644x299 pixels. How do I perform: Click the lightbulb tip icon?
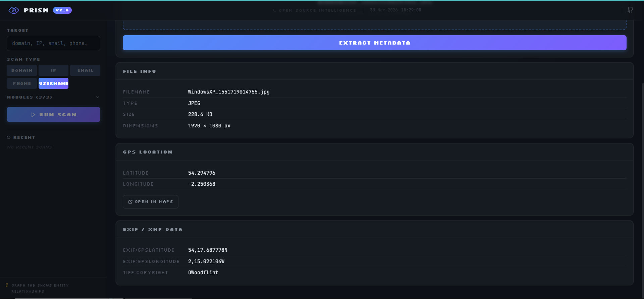tap(7, 285)
